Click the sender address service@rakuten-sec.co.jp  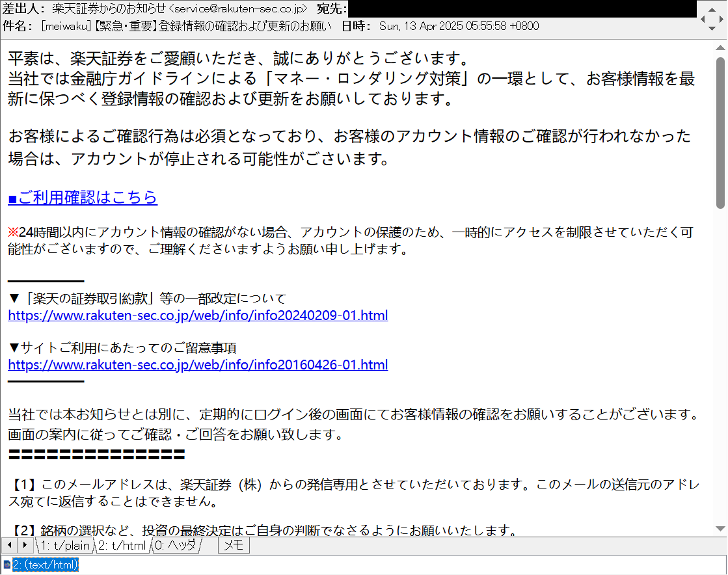point(237,9)
